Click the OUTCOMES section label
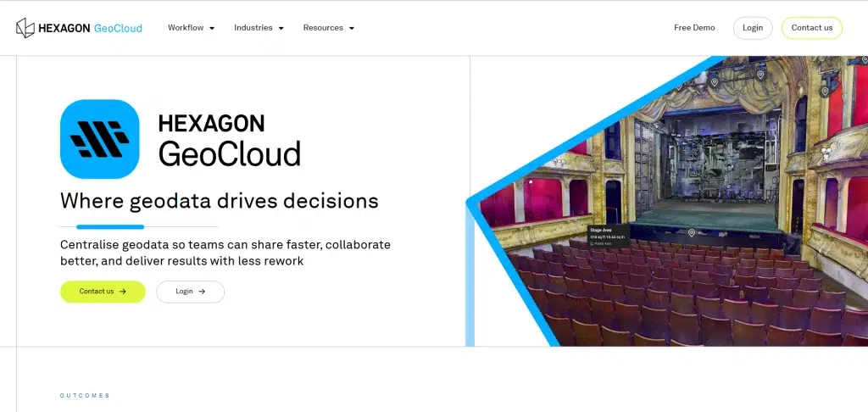Viewport: 868px width, 412px height. [85, 396]
